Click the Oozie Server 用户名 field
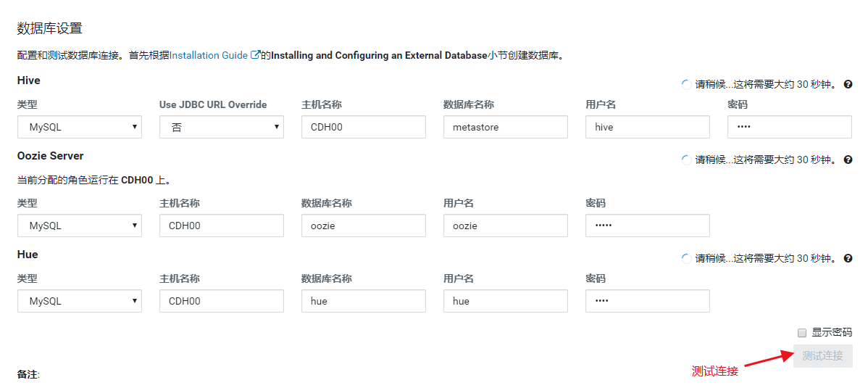The height and width of the screenshot is (388, 868). (506, 226)
